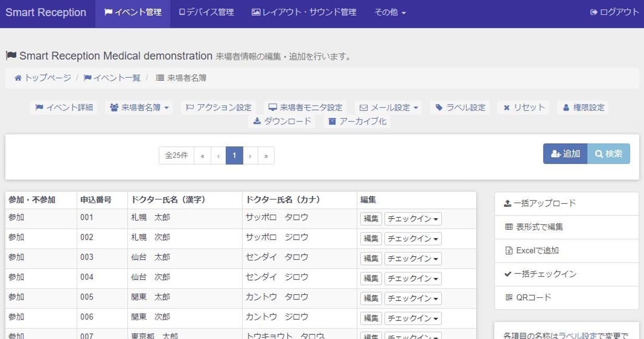Click 編集 for row 004

click(x=371, y=278)
